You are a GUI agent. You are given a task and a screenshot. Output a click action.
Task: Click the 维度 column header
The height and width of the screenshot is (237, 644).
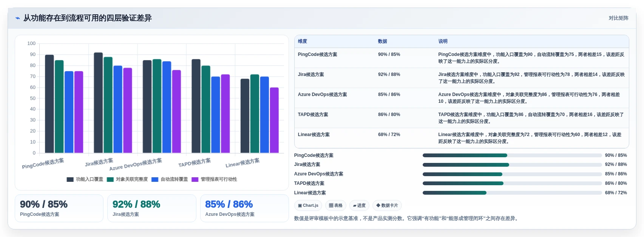[x=303, y=41]
